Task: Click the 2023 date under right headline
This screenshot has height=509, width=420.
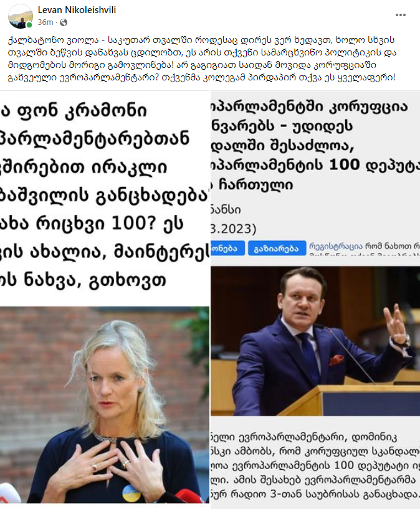Action: tap(233, 229)
